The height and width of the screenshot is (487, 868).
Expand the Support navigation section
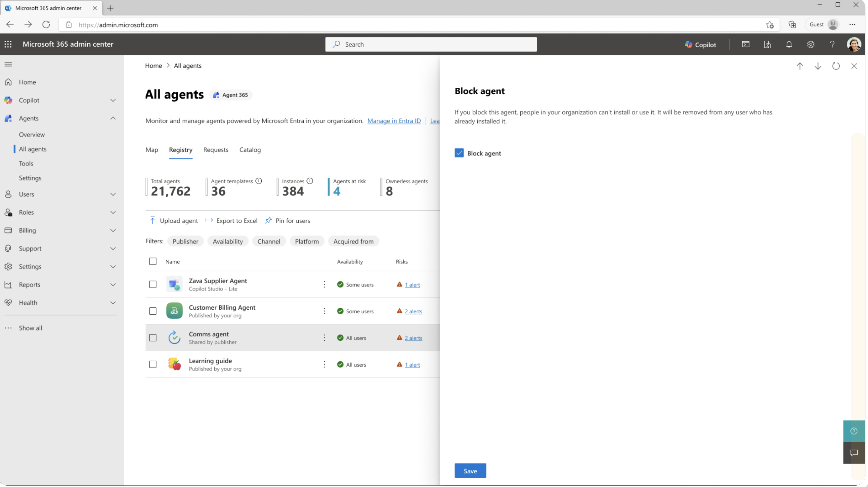coord(113,249)
